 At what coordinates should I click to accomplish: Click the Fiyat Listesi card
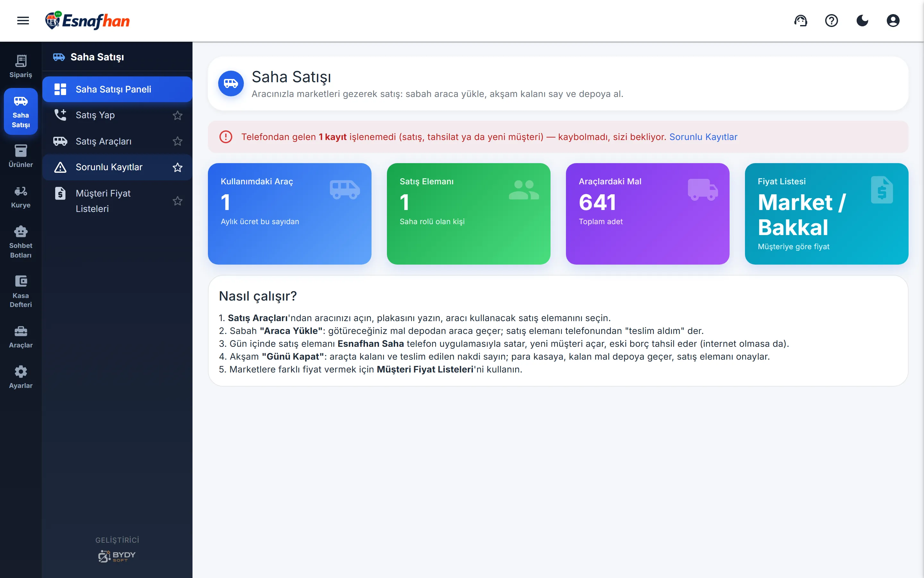pyautogui.click(x=827, y=214)
